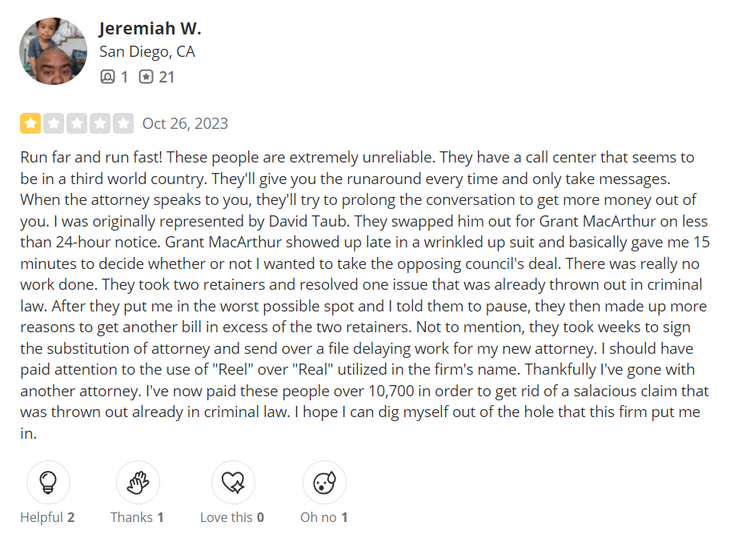Viewport: 742px width, 534px height.
Task: Select the fifth rating star
Action: [123, 124]
